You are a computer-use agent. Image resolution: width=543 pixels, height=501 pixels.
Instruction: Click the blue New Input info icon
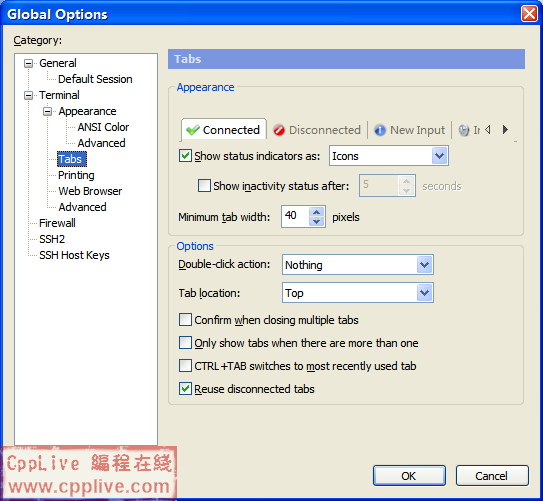(x=380, y=130)
